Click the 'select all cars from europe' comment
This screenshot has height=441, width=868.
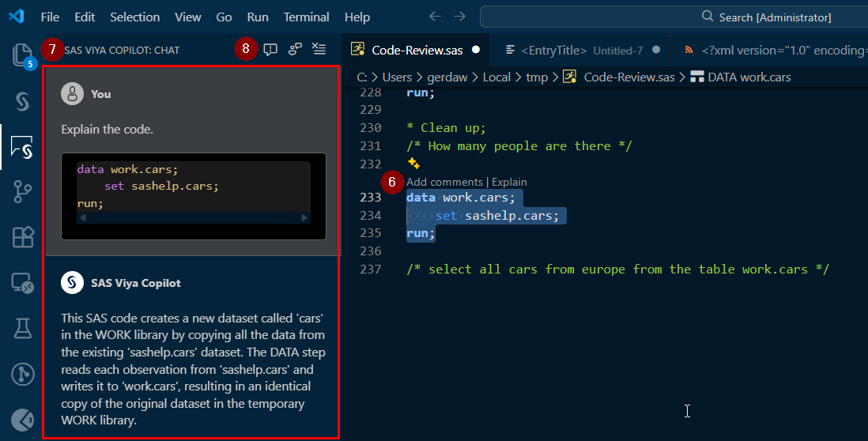[x=617, y=269]
